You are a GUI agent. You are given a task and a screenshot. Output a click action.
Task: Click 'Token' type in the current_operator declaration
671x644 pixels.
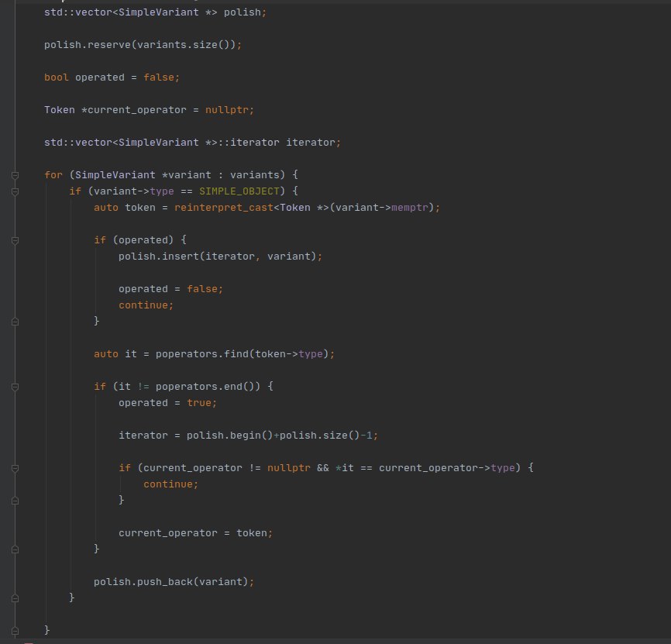click(x=60, y=110)
